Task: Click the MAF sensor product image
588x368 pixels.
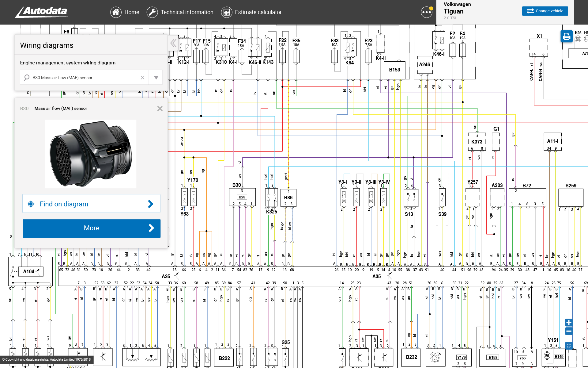Action: click(x=91, y=154)
